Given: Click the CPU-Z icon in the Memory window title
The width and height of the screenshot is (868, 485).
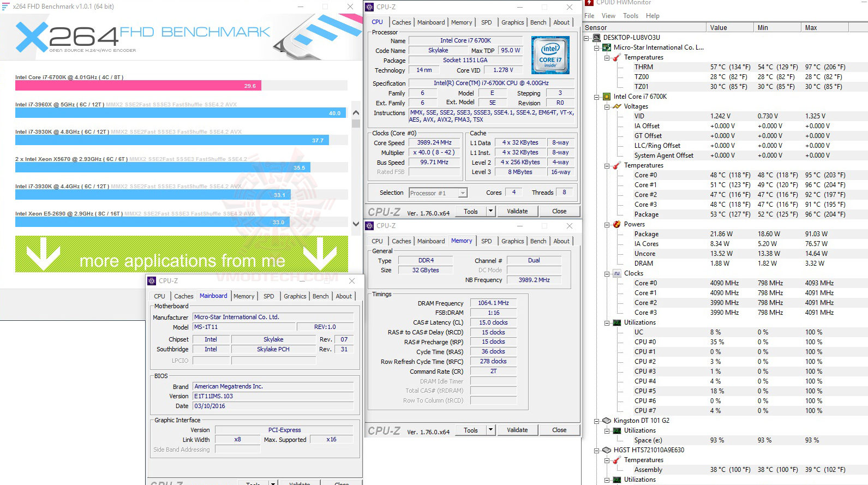Looking at the screenshot, I should tap(369, 226).
